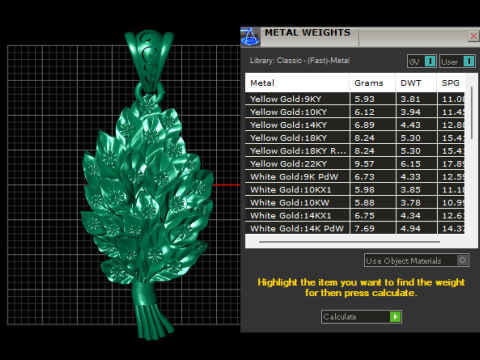Toggle the GV library switch

(x=422, y=61)
